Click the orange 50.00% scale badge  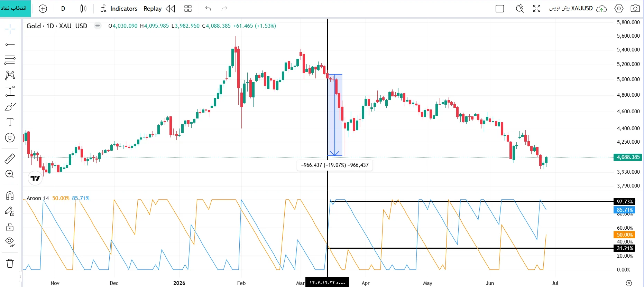pos(625,235)
